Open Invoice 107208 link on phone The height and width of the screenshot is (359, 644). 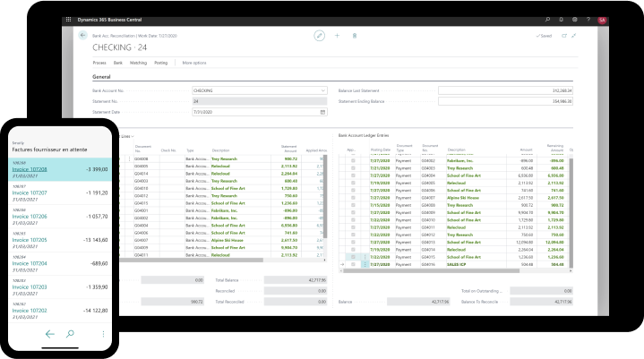click(30, 168)
